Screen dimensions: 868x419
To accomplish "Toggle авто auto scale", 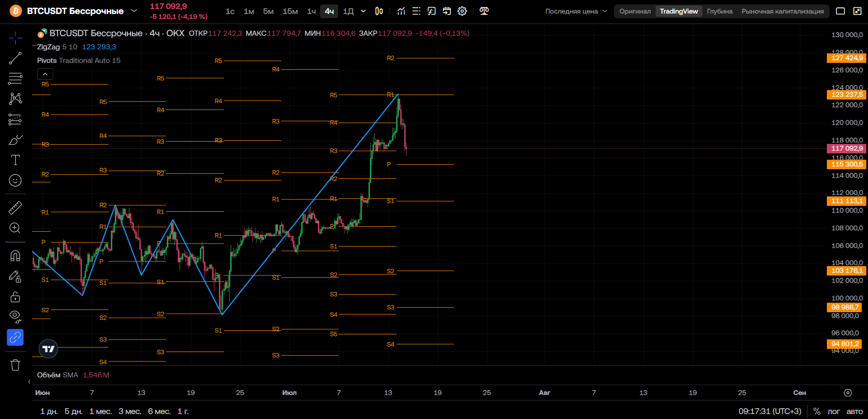I will 854,411.
